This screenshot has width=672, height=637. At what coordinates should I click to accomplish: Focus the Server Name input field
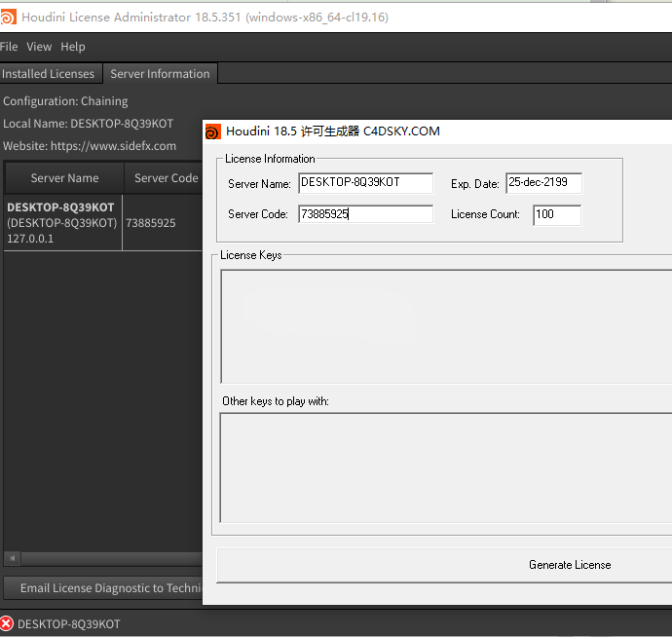pyautogui.click(x=365, y=183)
